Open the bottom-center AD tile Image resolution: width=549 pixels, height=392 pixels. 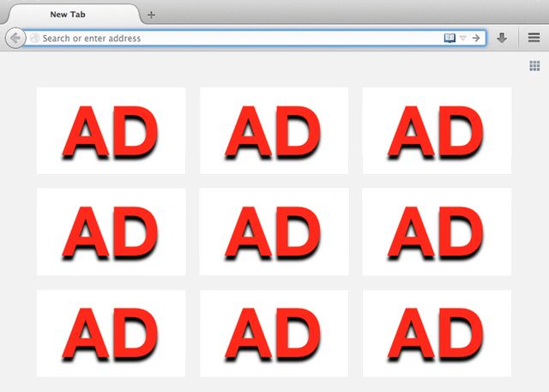tap(274, 333)
